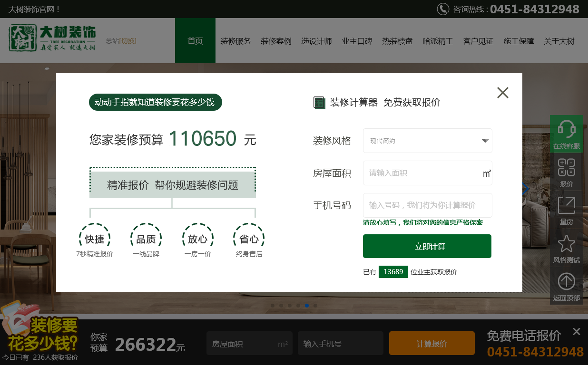Open the 关于大树 menu
588x365 pixels.
(x=559, y=41)
